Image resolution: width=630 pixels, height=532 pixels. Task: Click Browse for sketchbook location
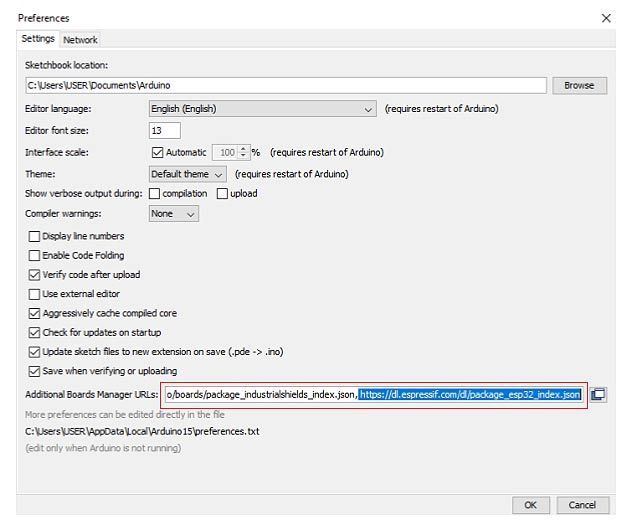(579, 86)
